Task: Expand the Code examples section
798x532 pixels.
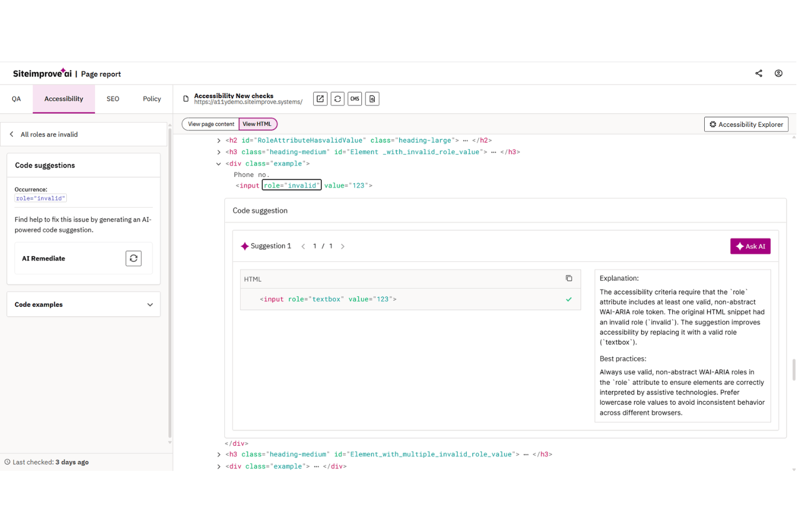Action: pyautogui.click(x=84, y=305)
